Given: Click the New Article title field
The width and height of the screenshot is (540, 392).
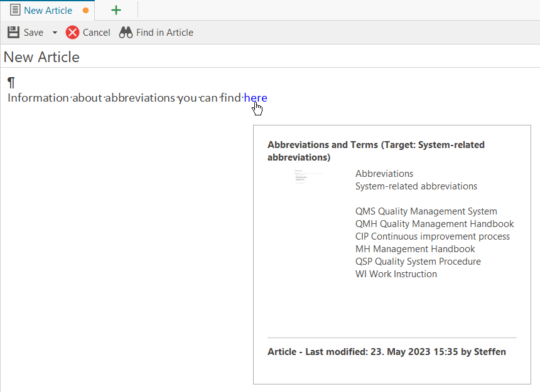Looking at the screenshot, I should pos(41,57).
